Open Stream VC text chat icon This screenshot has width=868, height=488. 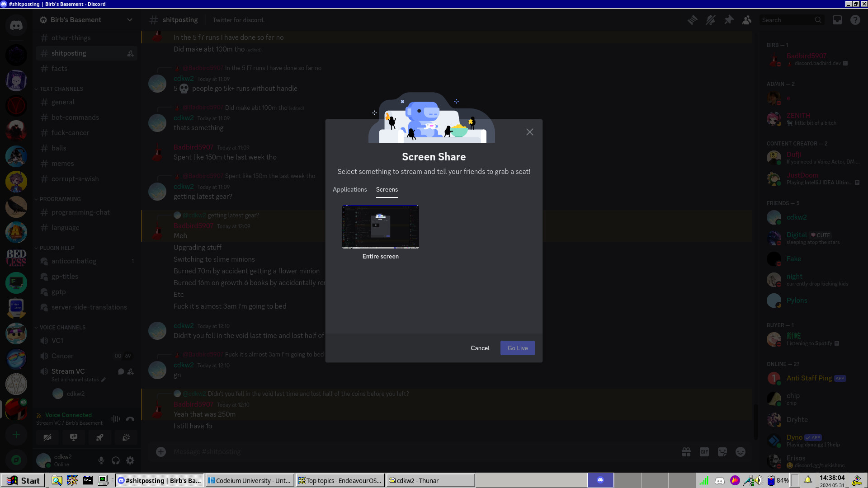click(121, 371)
